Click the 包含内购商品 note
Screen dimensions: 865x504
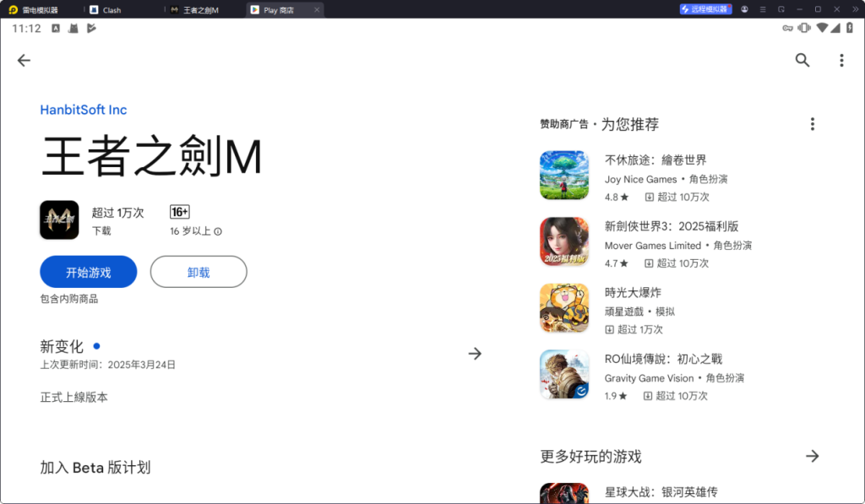coord(69,299)
